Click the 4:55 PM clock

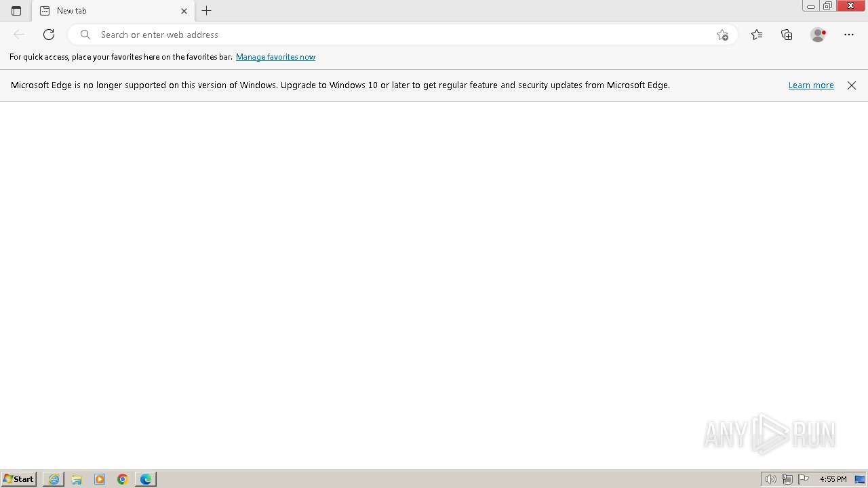point(833,479)
